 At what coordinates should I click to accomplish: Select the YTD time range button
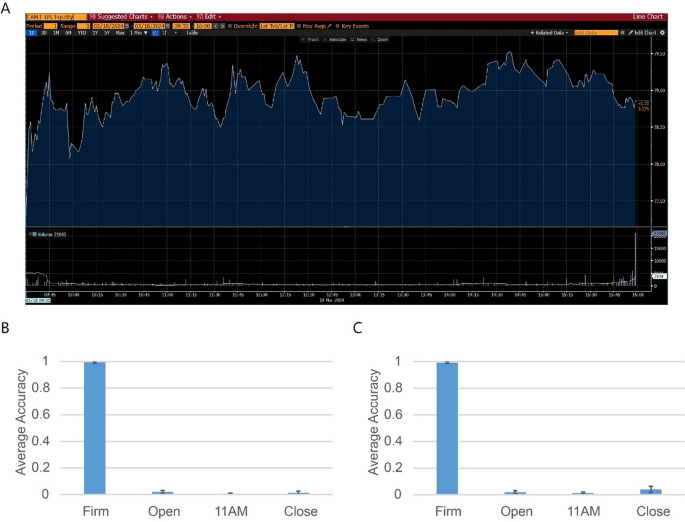tap(81, 32)
